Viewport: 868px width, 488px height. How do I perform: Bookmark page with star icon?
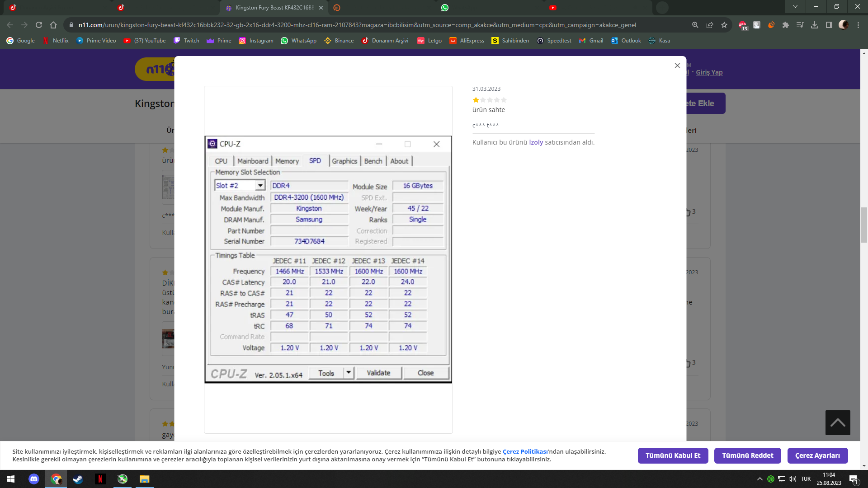coord(724,25)
